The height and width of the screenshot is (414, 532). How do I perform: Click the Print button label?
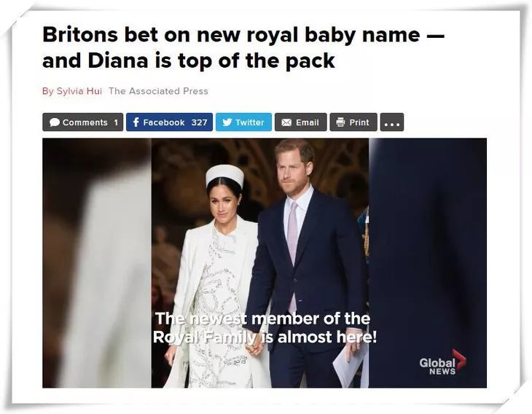(x=359, y=122)
